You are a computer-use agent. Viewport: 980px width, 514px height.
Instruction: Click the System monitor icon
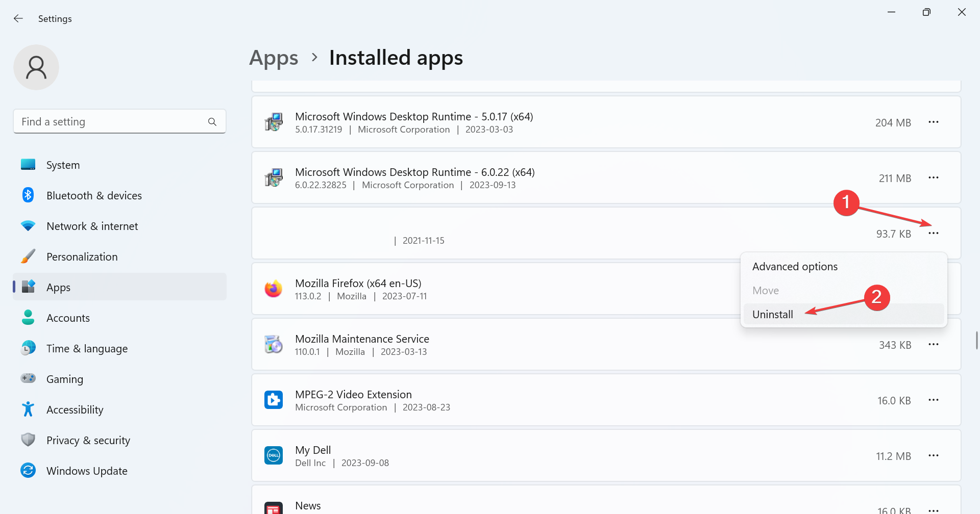click(28, 164)
